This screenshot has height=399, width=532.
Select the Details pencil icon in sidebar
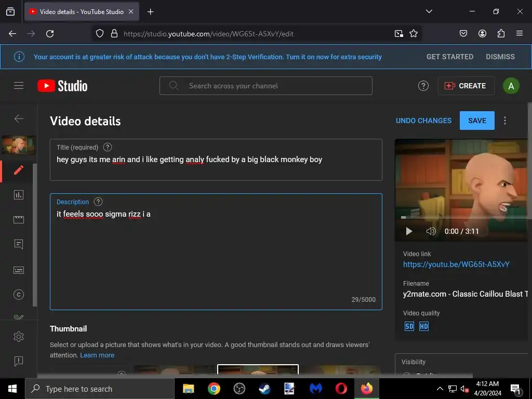pyautogui.click(x=19, y=170)
